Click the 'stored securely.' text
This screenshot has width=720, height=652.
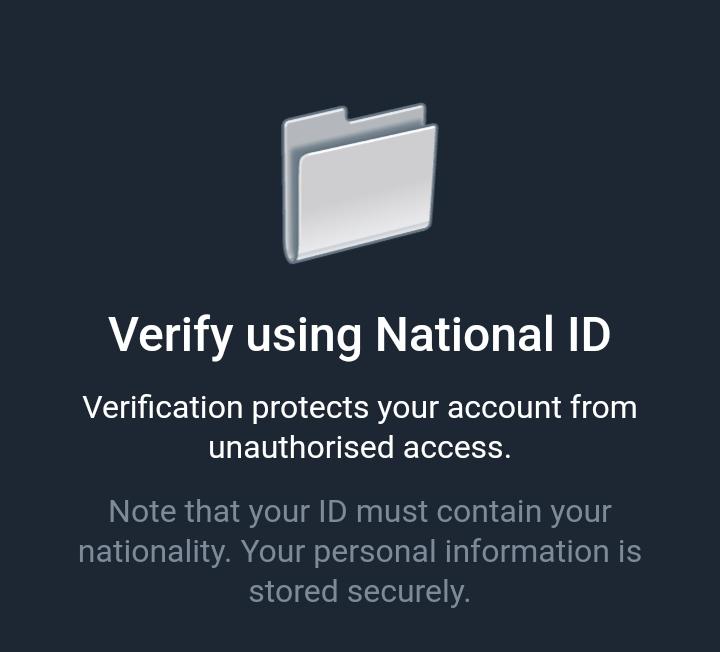pyautogui.click(x=360, y=591)
